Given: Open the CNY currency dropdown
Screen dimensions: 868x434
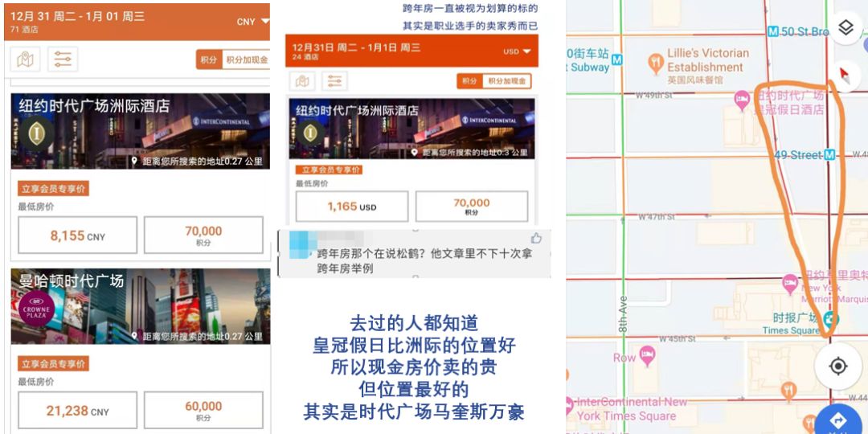Looking at the screenshot, I should 253,22.
